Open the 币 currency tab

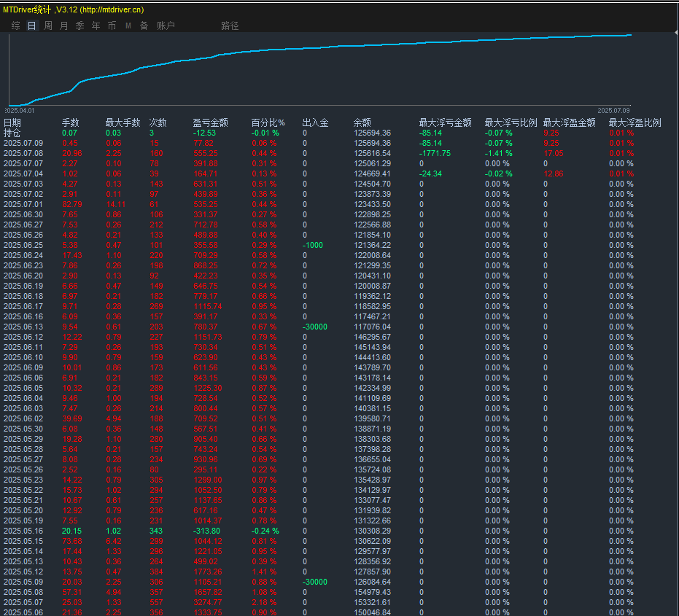pos(112,26)
